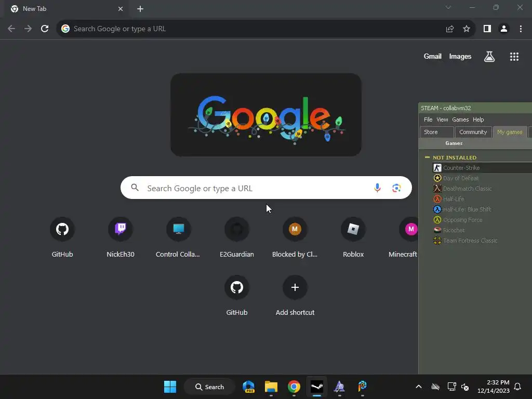This screenshot has width=532, height=399.
Task: Switch to Chrome from the taskbar
Action: pyautogui.click(x=294, y=387)
